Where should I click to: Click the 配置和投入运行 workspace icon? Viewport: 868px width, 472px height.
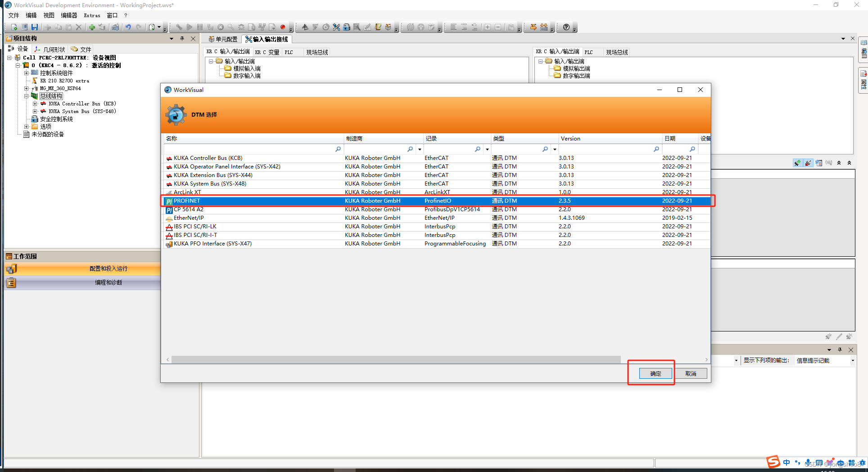pyautogui.click(x=11, y=268)
